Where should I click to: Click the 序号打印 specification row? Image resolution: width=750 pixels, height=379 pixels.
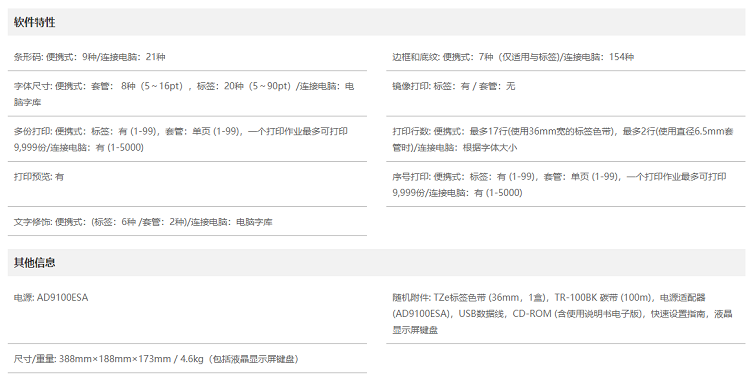click(x=566, y=184)
